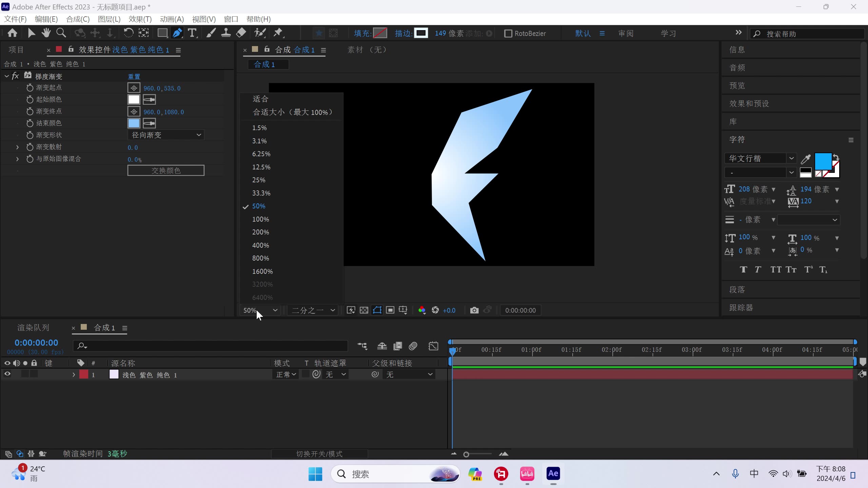Expand the 效果和预设 panel

749,103
